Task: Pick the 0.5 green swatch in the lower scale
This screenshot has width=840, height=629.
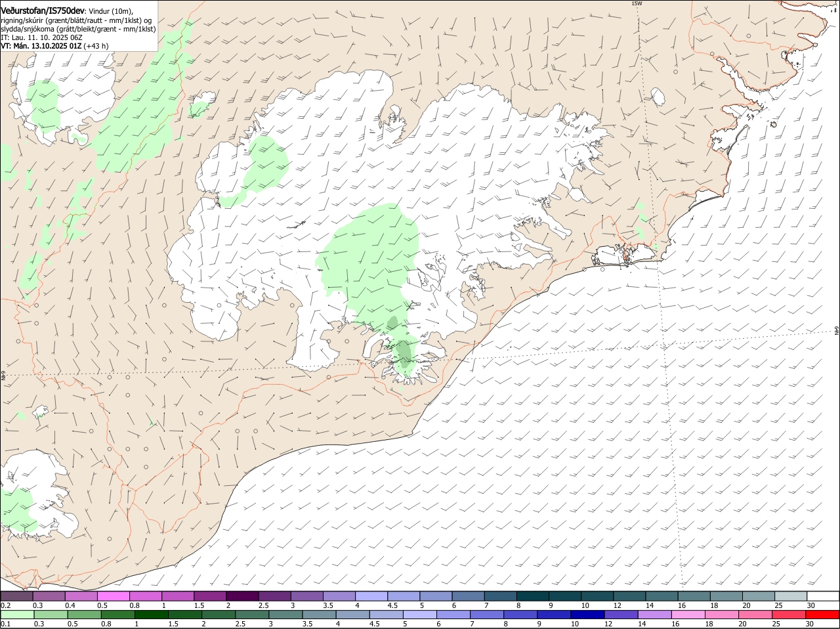Action: 85,615
